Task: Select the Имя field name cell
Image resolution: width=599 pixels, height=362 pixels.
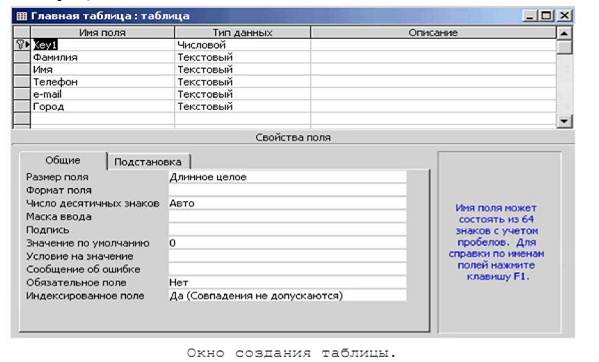Action: (x=102, y=69)
